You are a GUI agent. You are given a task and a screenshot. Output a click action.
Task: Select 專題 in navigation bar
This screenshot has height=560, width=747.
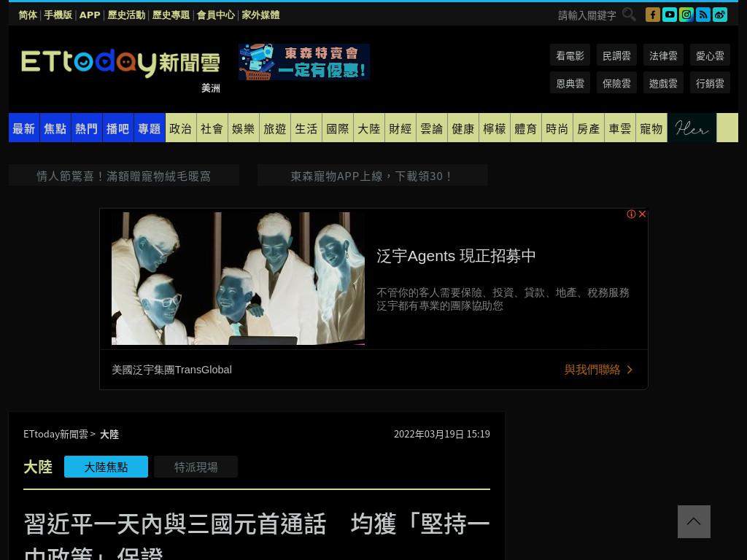pyautogui.click(x=150, y=128)
